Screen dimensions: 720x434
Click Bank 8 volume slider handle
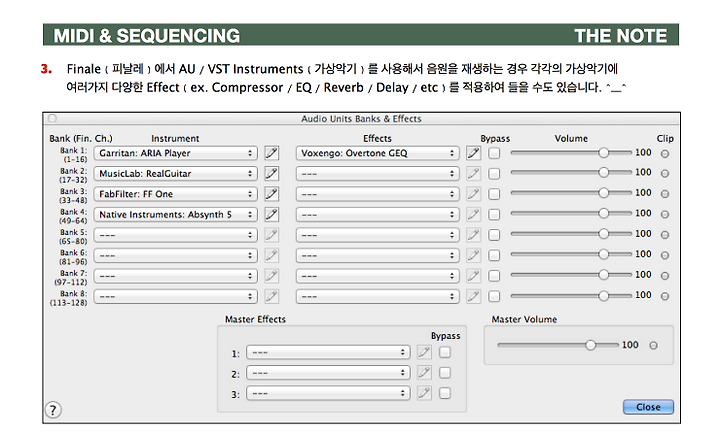(x=603, y=295)
